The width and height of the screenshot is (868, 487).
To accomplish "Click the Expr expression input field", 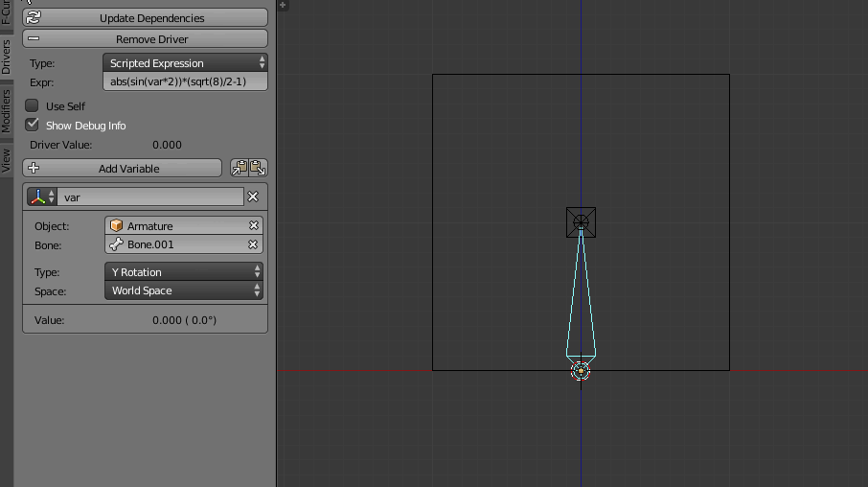I will 185,81.
